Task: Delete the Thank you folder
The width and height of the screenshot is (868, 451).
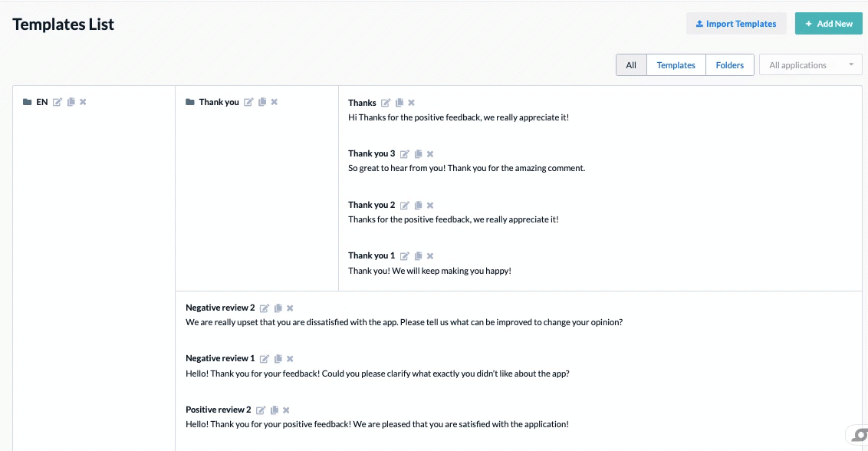Action: coord(275,102)
